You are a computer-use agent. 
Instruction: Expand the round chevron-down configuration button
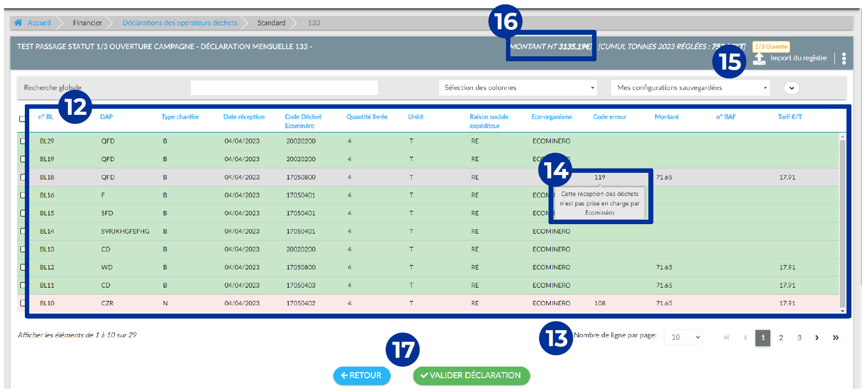pos(791,88)
